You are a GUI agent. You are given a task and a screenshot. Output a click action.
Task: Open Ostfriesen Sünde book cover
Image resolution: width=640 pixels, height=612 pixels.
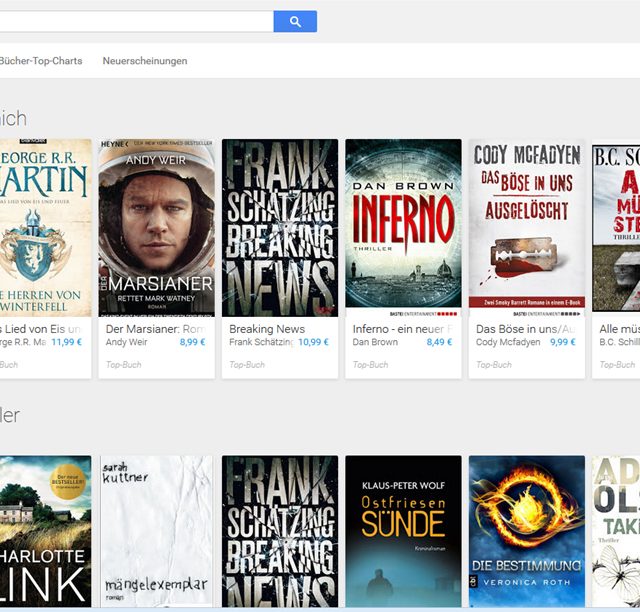pyautogui.click(x=403, y=532)
